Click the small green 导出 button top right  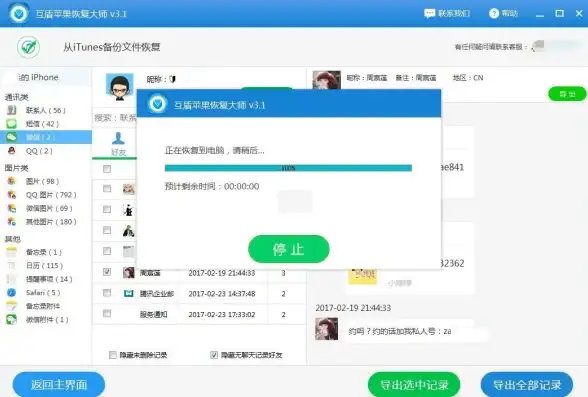[567, 94]
